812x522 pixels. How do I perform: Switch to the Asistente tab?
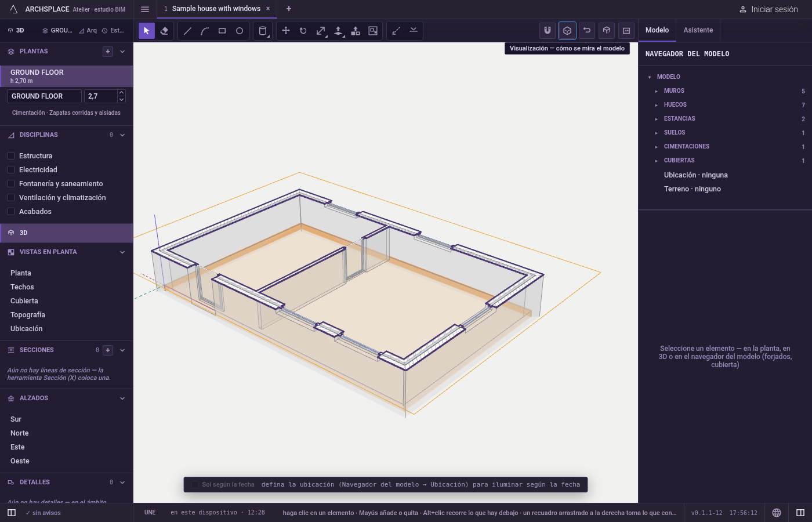[x=698, y=30]
